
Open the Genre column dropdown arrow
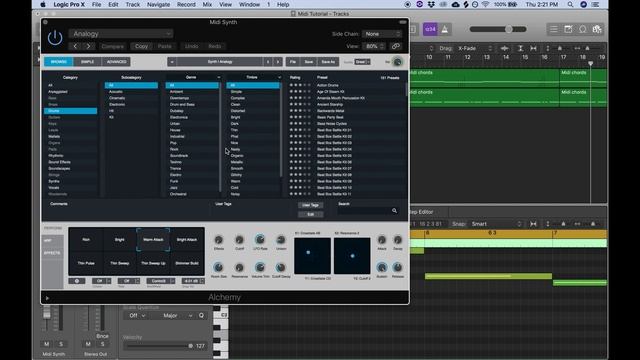(219, 77)
